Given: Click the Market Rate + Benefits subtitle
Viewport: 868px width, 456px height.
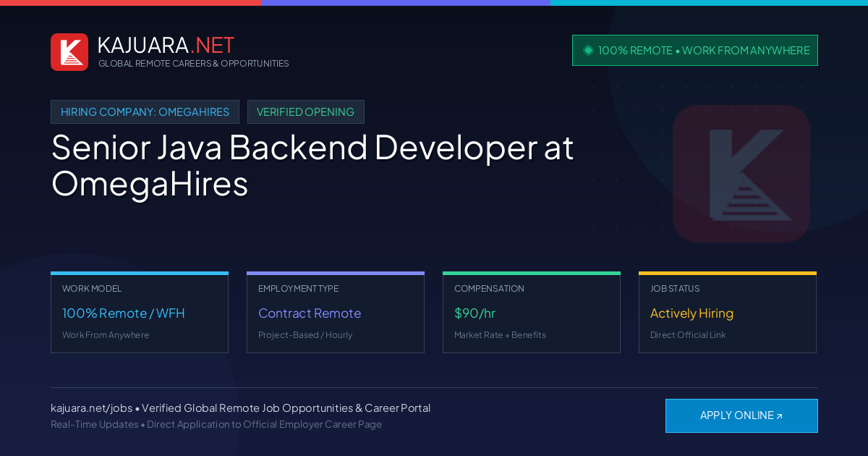Looking at the screenshot, I should coord(500,335).
